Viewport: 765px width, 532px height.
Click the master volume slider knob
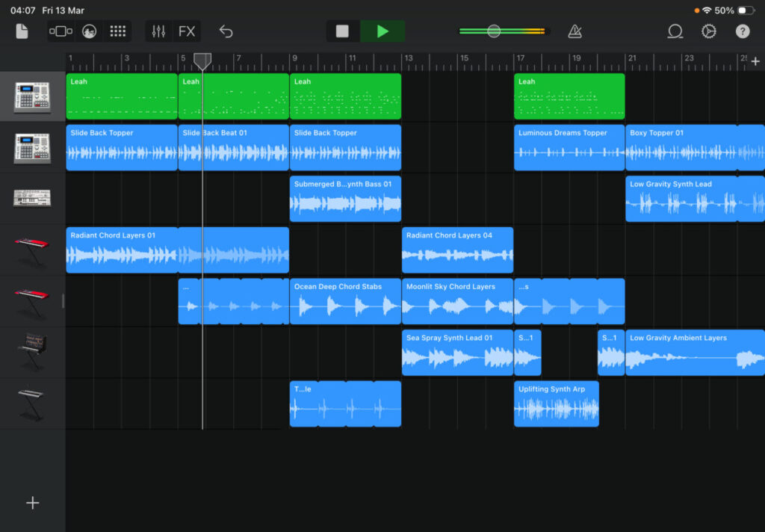coord(494,31)
